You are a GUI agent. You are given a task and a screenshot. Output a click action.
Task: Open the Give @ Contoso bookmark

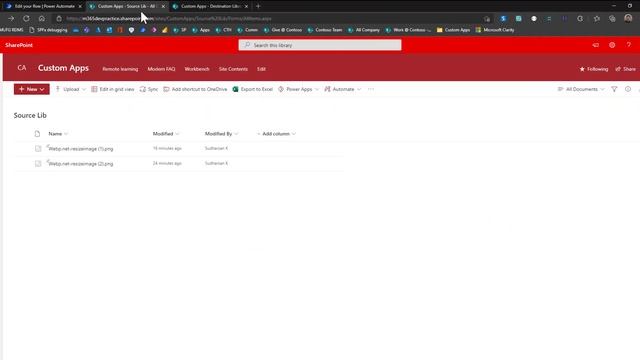click(x=282, y=30)
